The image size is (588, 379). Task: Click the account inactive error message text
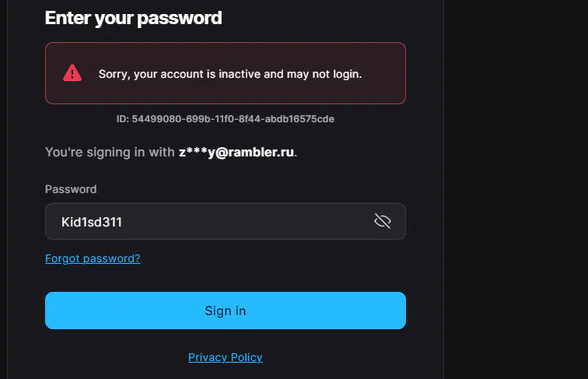point(230,74)
